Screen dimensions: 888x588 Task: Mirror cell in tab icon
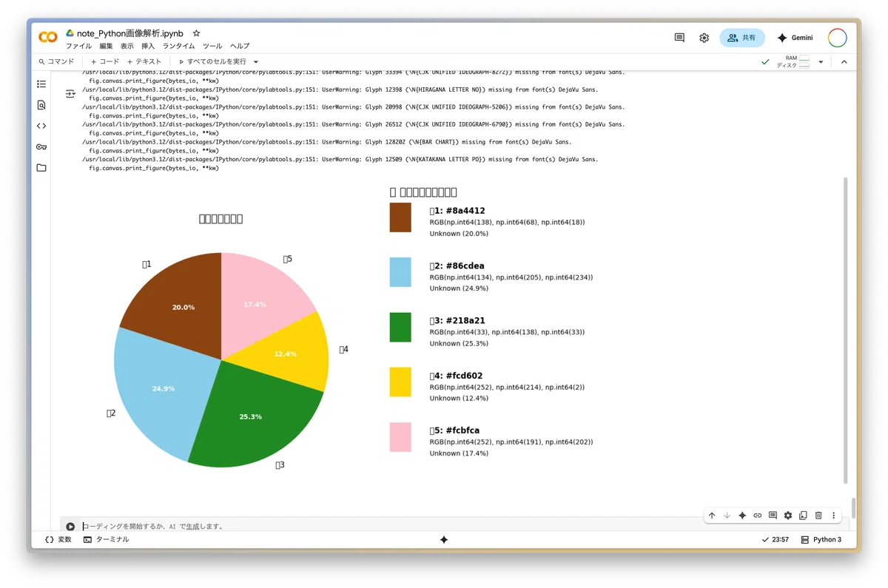[x=803, y=516]
